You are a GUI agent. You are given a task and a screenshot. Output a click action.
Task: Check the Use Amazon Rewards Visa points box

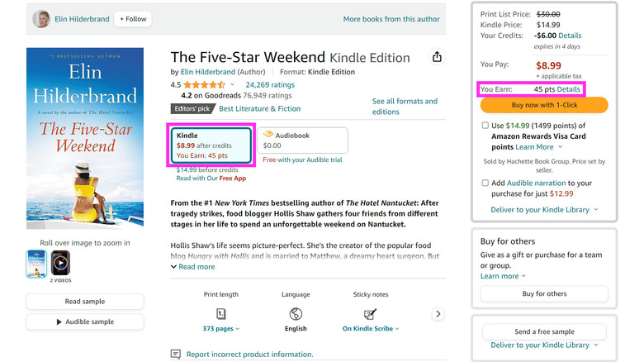(x=485, y=126)
